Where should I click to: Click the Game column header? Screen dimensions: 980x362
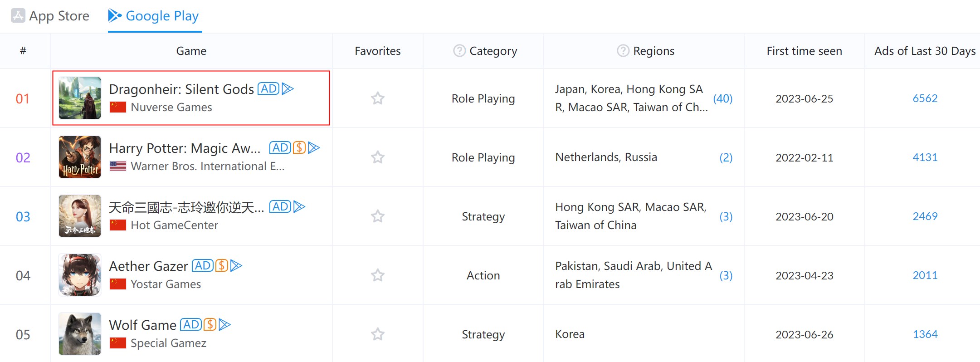(x=191, y=51)
